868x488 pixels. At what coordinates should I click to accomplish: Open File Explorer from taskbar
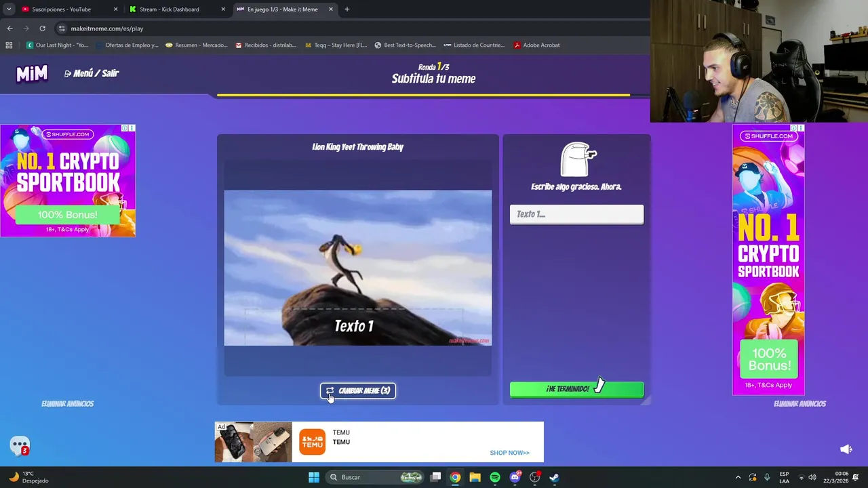point(475,477)
